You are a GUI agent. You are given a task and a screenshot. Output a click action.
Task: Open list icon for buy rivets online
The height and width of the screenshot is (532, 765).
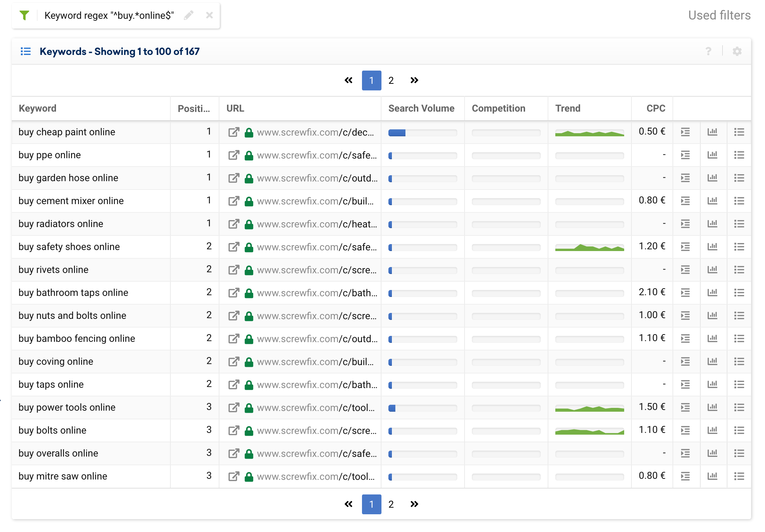pos(739,270)
